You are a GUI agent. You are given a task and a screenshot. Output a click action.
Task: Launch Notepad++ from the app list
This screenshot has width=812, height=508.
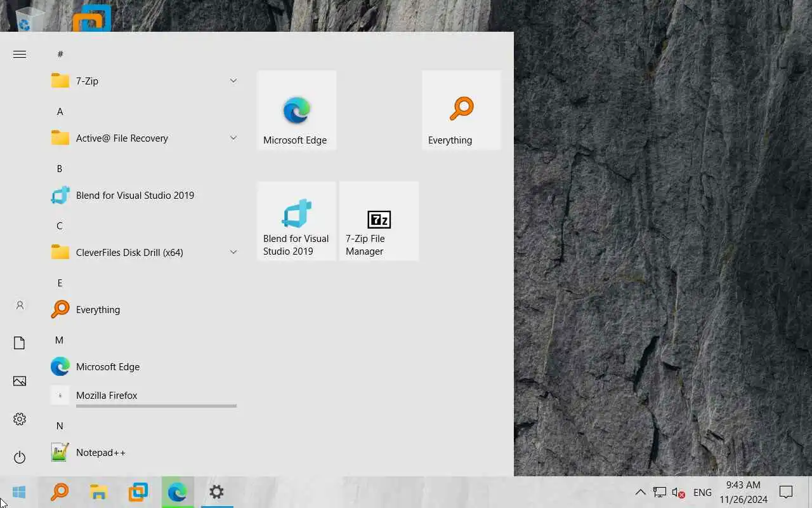tap(145, 453)
